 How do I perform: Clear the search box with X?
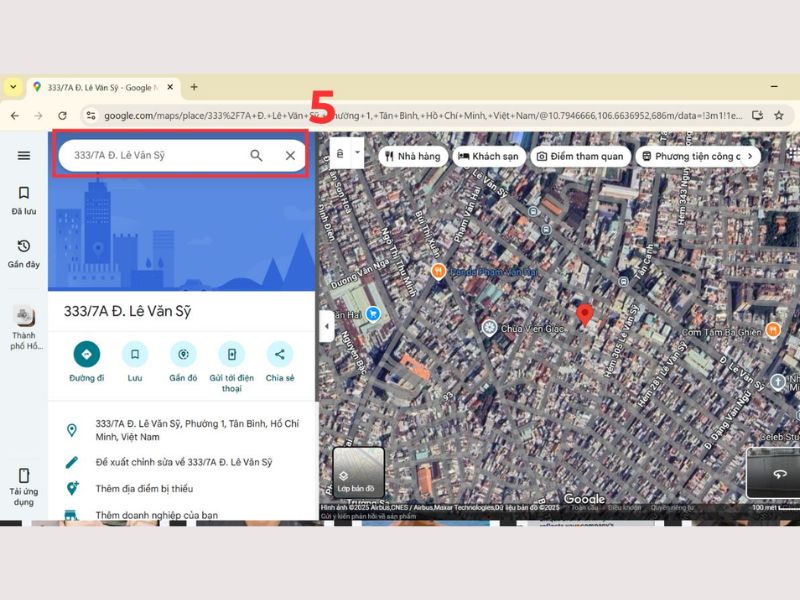pyautogui.click(x=290, y=156)
